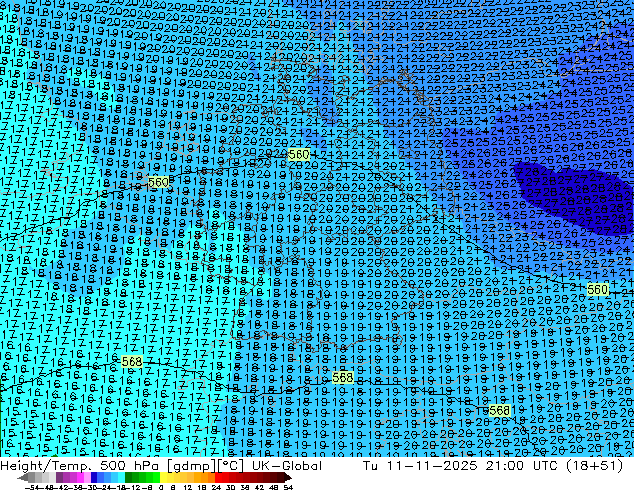Click the 'Tu 11-11-2025' date text
The image size is (634, 490).
pyautogui.click(x=420, y=466)
